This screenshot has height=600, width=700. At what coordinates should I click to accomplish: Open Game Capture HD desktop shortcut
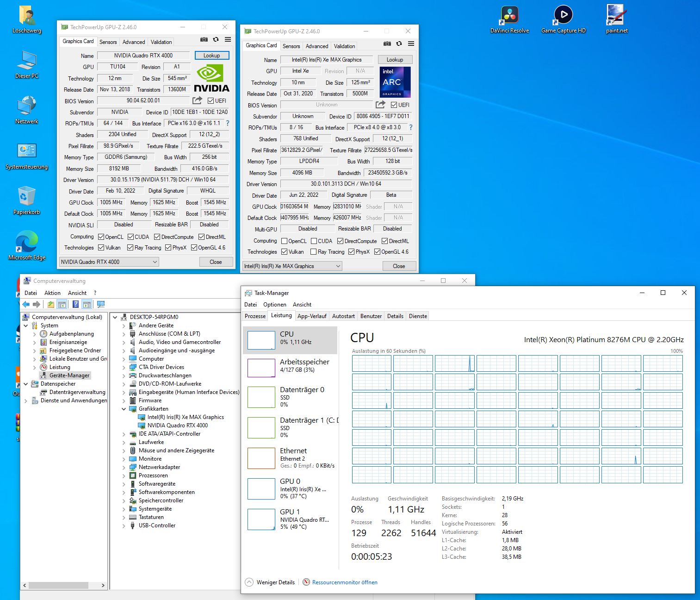563,19
